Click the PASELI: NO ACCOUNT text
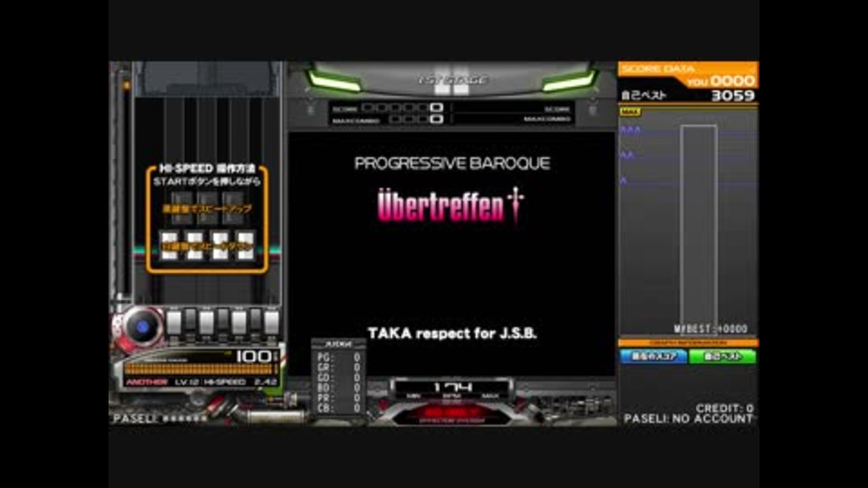Screen dimensions: 868x488 pos(688,418)
